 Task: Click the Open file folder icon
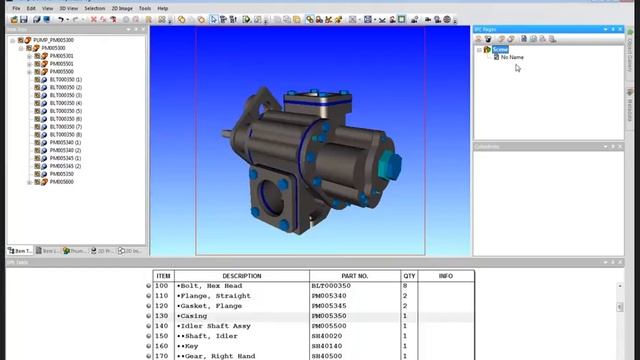pos(14,19)
